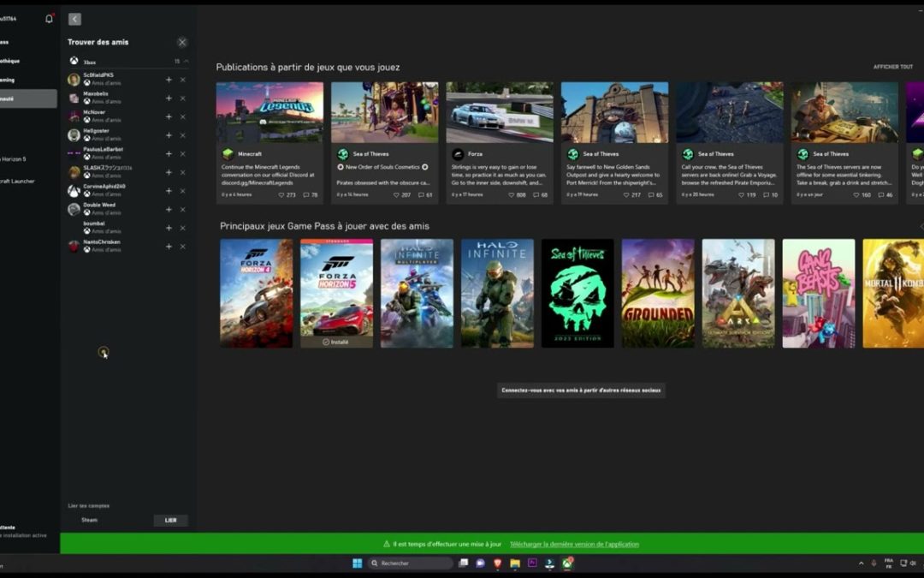Open the New Order of Souls Cosmetics post
The width and height of the screenshot is (924, 578).
click(x=384, y=143)
